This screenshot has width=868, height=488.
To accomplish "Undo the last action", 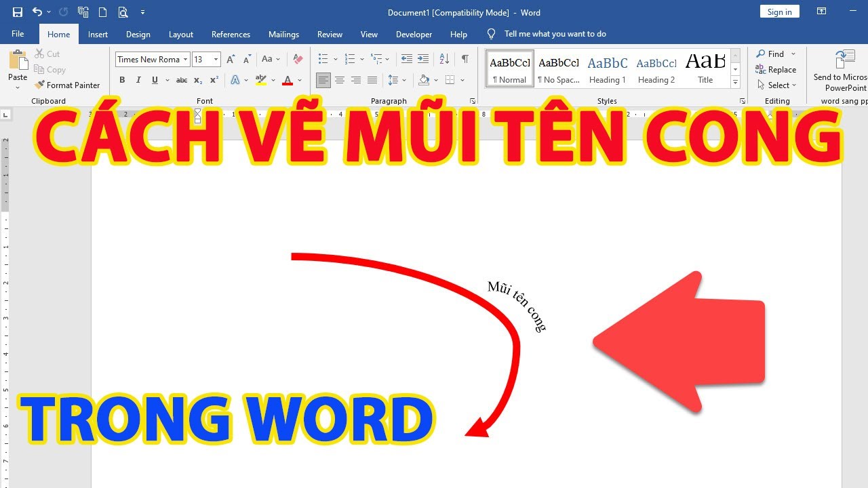I will tap(37, 12).
